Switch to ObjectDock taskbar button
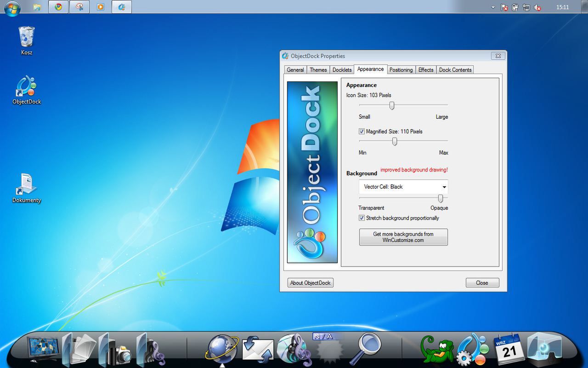588x368 pixels. [x=122, y=7]
